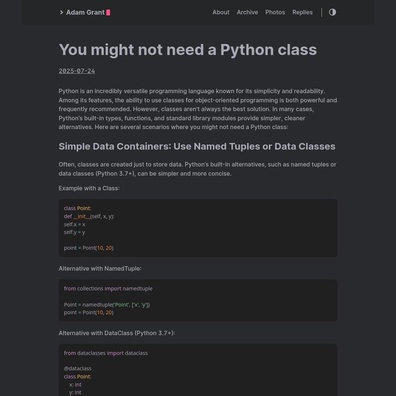This screenshot has width=396, height=396.
Task: Click the pink cursor block after Adam Grant
Action: [108, 13]
